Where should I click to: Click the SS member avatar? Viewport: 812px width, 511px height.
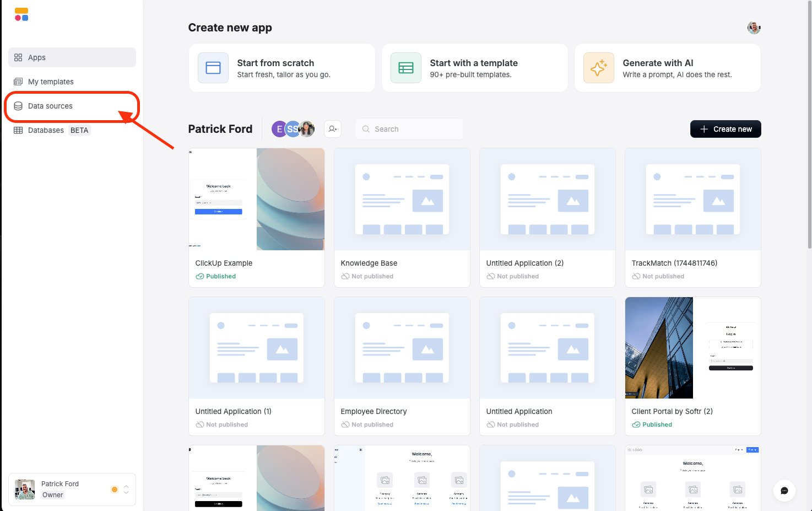point(292,129)
